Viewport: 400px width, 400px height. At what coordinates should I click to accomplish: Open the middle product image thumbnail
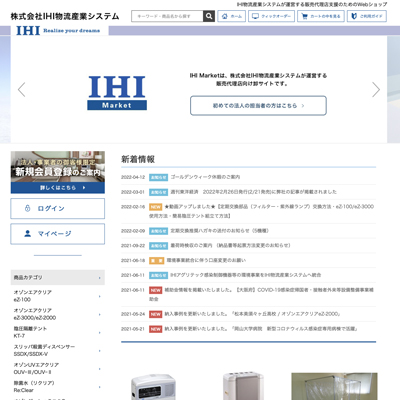[243, 387]
